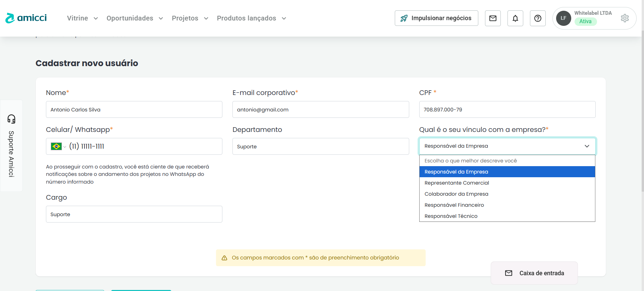644x291 pixels.
Task: Open the Produtos lançados dropdown
Action: click(251, 18)
